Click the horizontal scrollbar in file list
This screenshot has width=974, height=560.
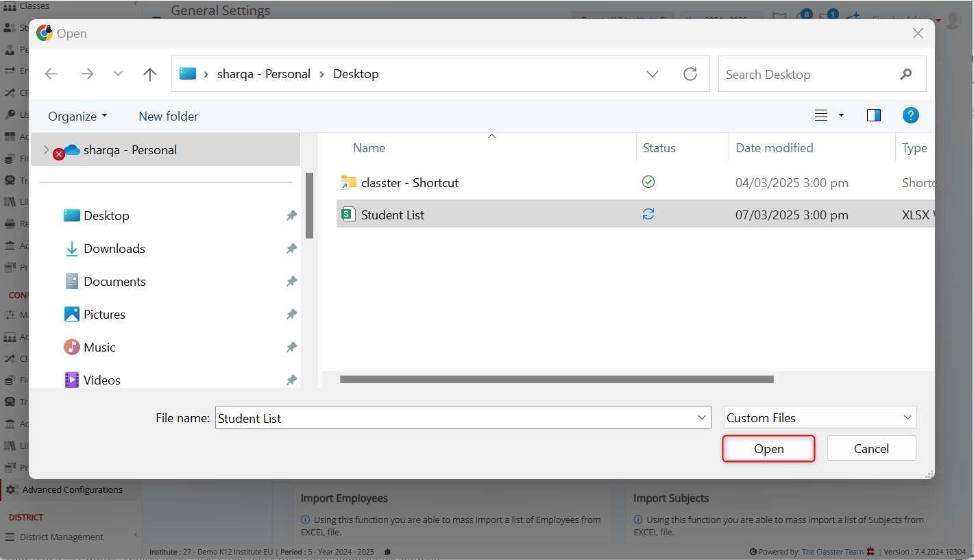(x=556, y=379)
